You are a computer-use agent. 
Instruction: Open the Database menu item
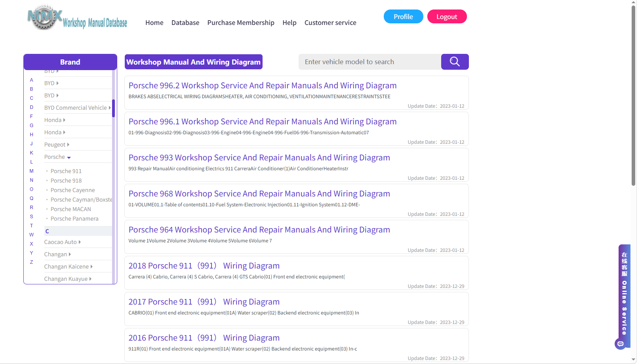[x=185, y=23]
